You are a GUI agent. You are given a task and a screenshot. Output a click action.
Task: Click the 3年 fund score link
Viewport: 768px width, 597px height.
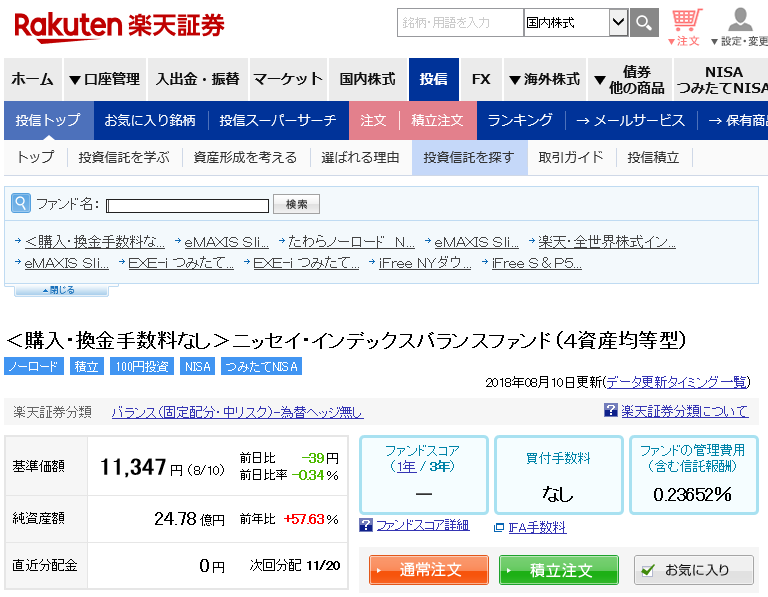(439, 466)
